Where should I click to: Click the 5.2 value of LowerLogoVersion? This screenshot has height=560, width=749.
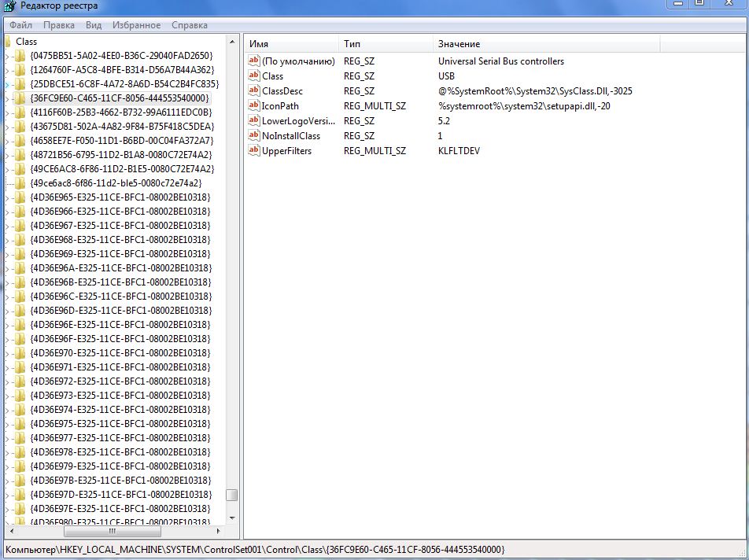point(444,121)
